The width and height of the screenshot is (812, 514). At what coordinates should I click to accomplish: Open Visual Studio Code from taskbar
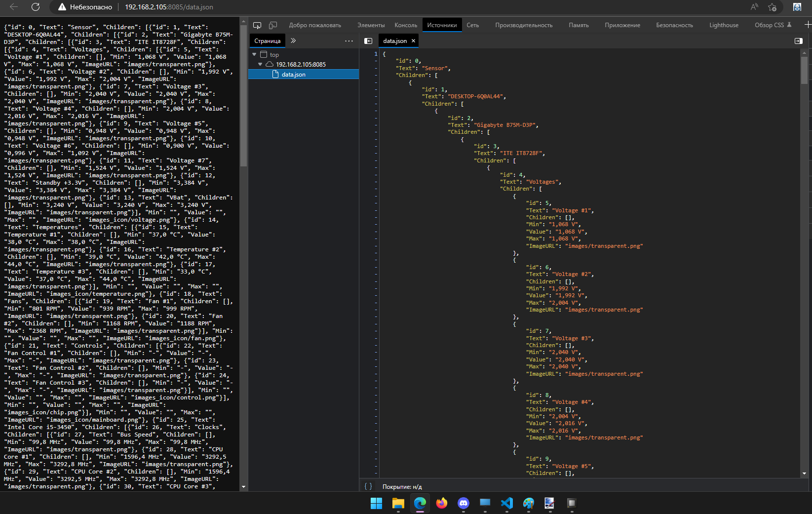tap(507, 503)
